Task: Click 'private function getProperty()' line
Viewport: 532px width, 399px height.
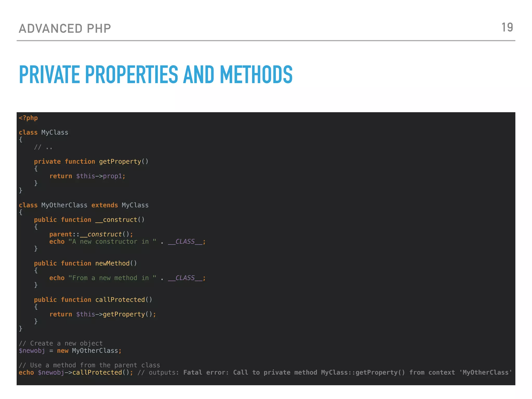Action: [x=91, y=162]
